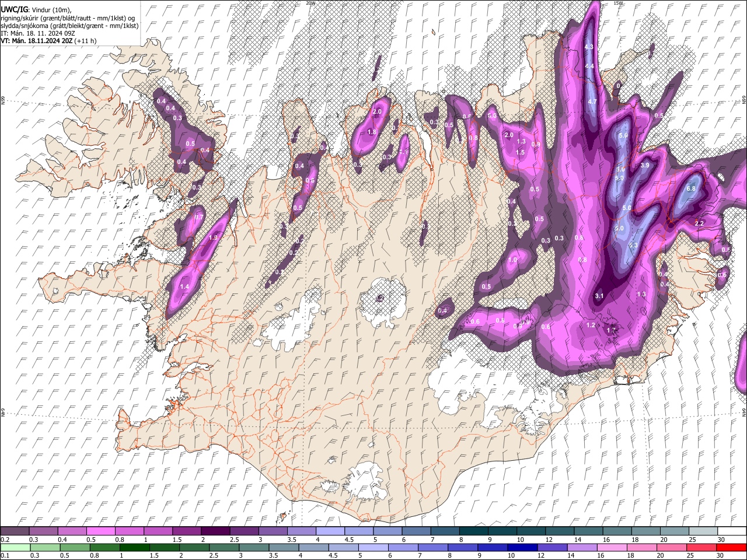The height and width of the screenshot is (560, 747).
Task: Click the 6.8 precipitation value on the map
Action: 692,189
